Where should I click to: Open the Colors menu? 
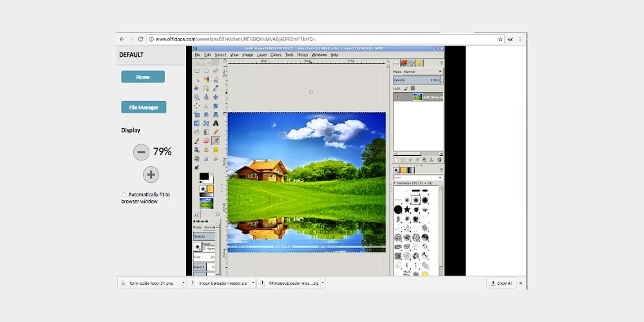coord(276,55)
